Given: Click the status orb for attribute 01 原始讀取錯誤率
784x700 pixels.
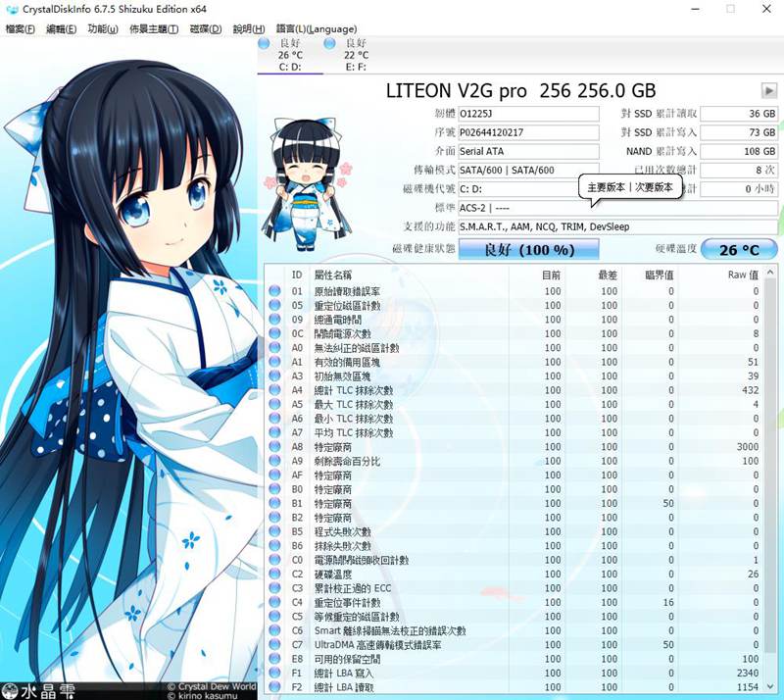Looking at the screenshot, I should [274, 291].
